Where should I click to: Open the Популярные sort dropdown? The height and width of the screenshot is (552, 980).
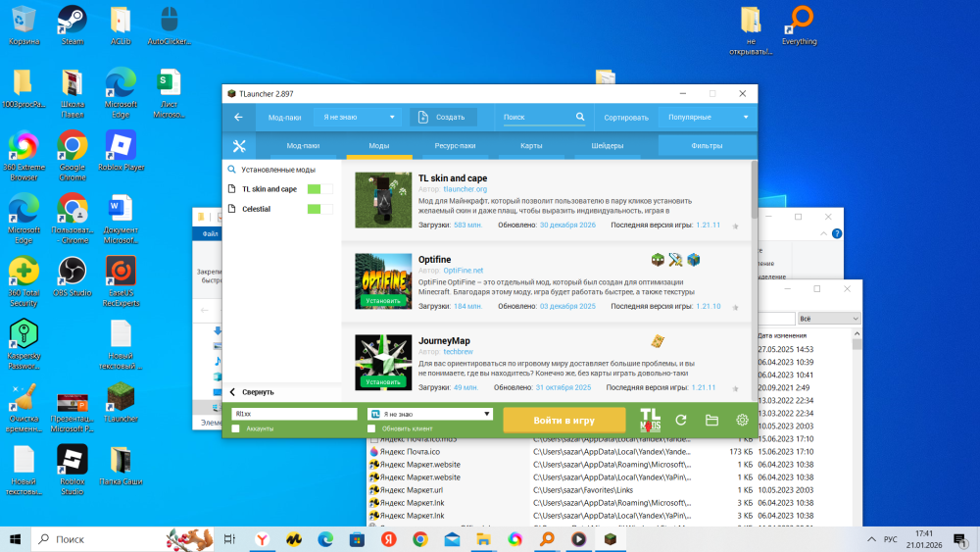click(708, 117)
